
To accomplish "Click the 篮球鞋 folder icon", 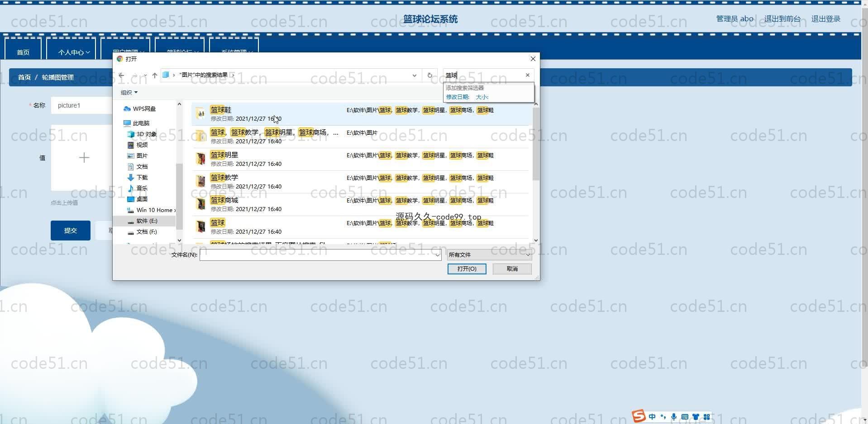I will pyautogui.click(x=200, y=114).
